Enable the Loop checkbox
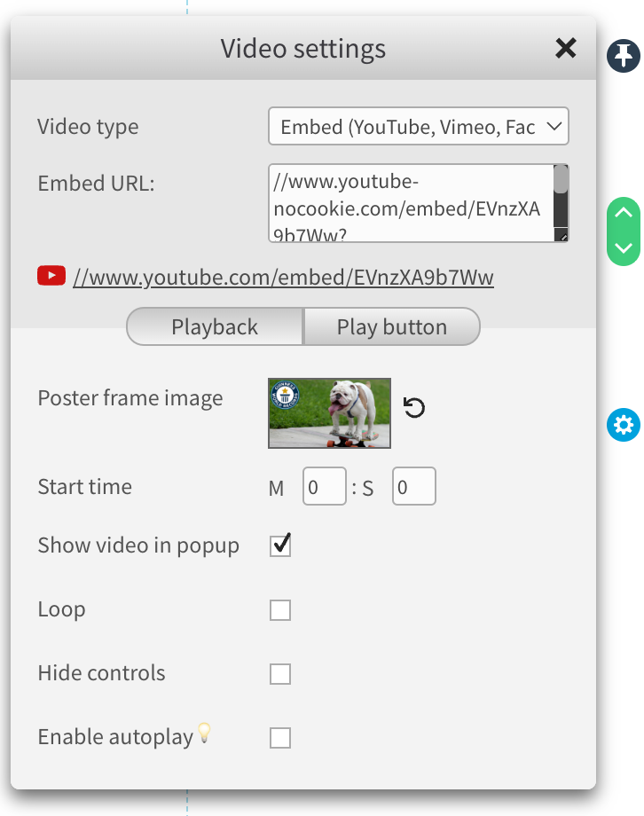 click(x=279, y=609)
